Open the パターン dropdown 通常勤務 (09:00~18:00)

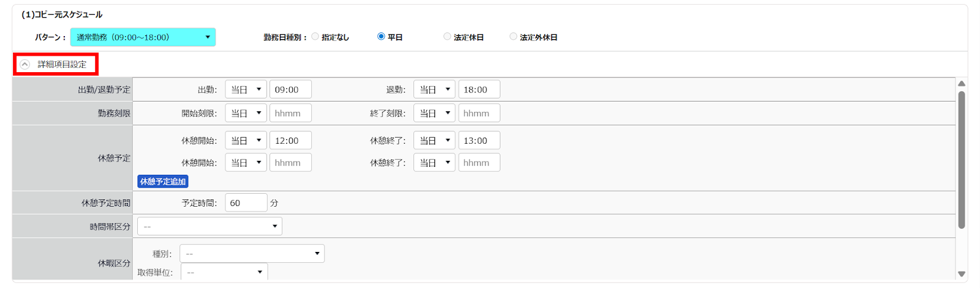pyautogui.click(x=143, y=37)
